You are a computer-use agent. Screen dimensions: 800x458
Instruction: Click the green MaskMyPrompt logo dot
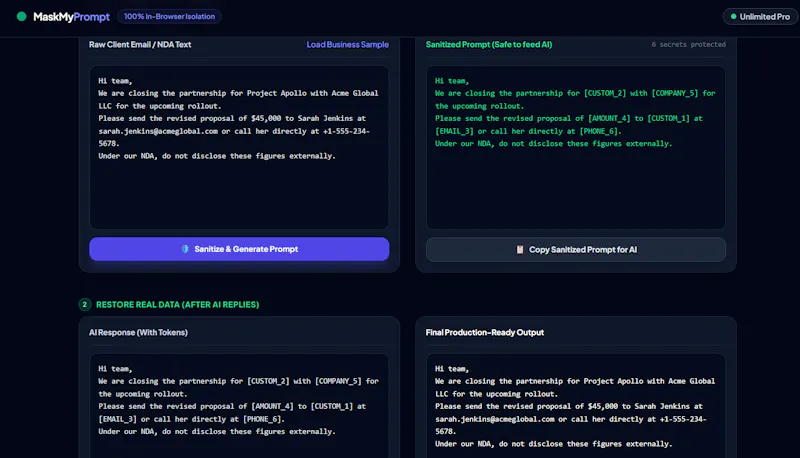[21, 16]
